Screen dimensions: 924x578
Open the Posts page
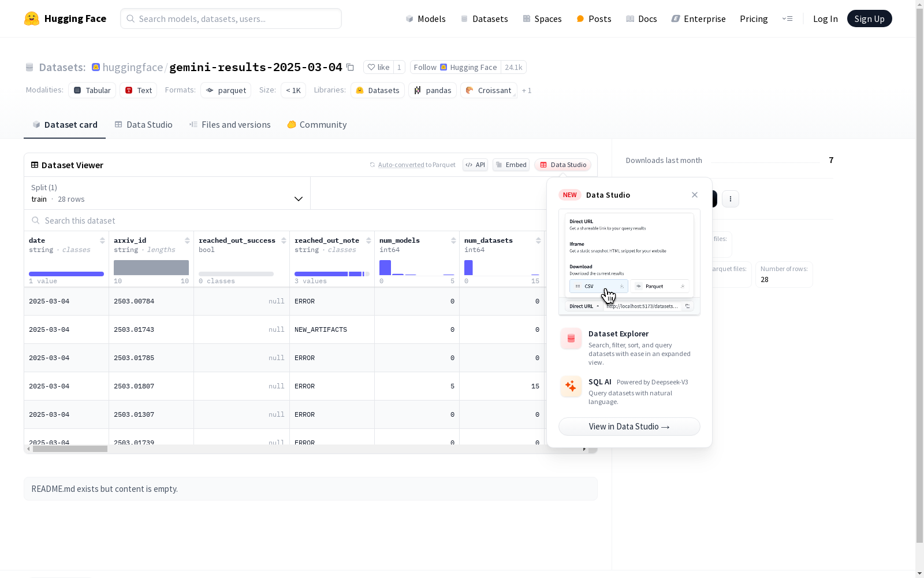pyautogui.click(x=594, y=18)
